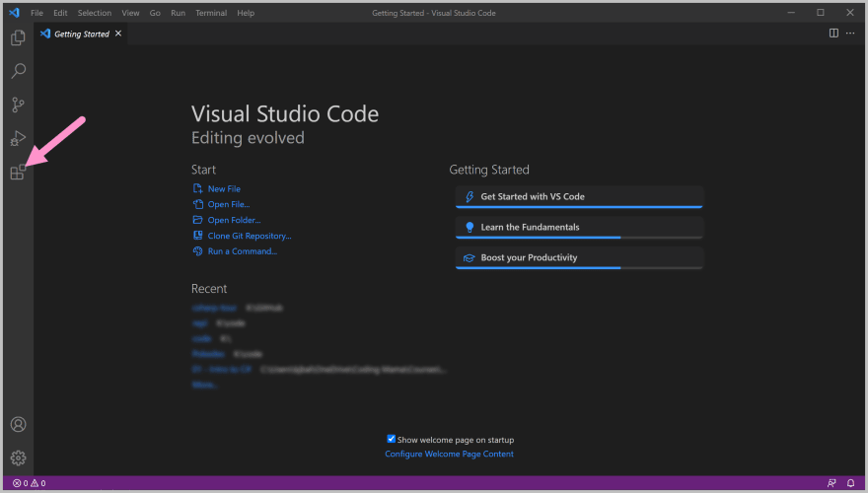Open Learn the Fundamentals walkthrough

point(579,227)
